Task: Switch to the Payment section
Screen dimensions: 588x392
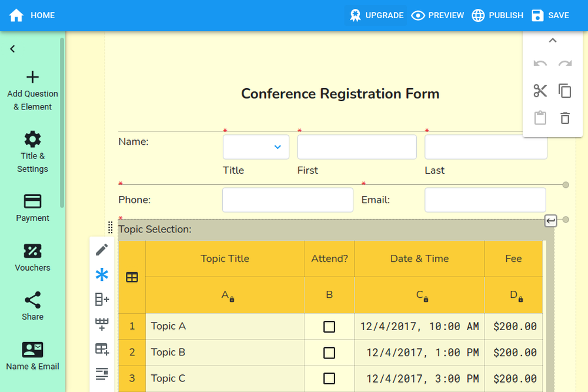Action: coord(32,208)
